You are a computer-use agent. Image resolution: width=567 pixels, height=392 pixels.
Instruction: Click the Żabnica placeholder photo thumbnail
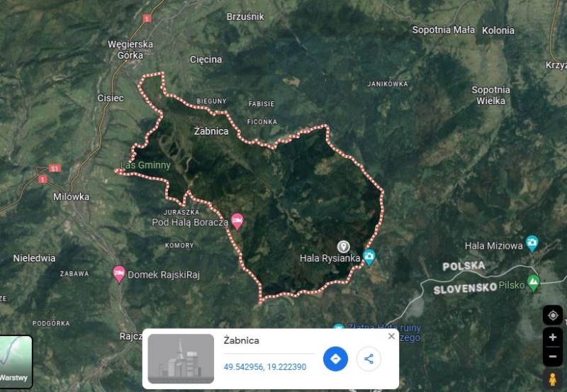coord(181,359)
